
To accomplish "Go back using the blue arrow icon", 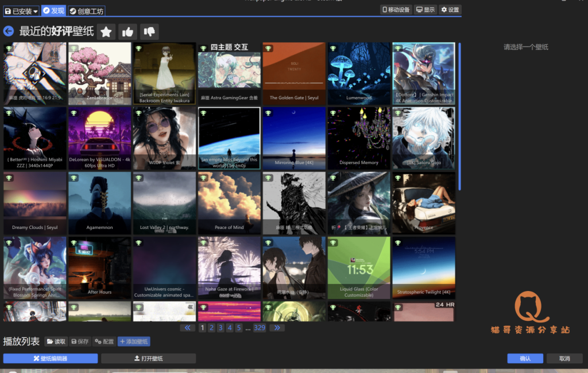I will click(9, 31).
